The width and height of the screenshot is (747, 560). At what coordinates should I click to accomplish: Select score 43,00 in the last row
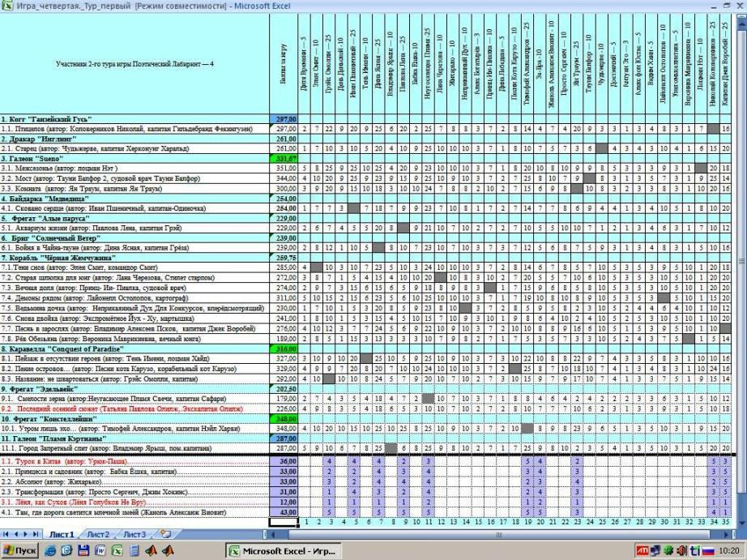(284, 512)
